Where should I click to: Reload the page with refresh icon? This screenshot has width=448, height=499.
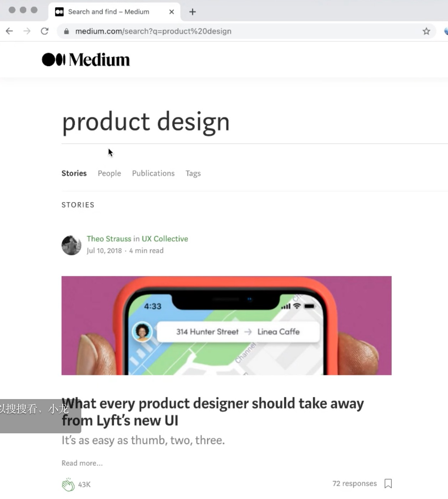(x=45, y=31)
